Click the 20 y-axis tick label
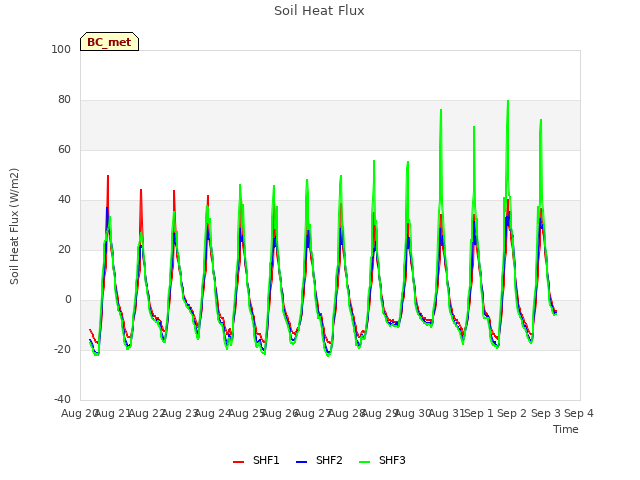 pos(64,249)
